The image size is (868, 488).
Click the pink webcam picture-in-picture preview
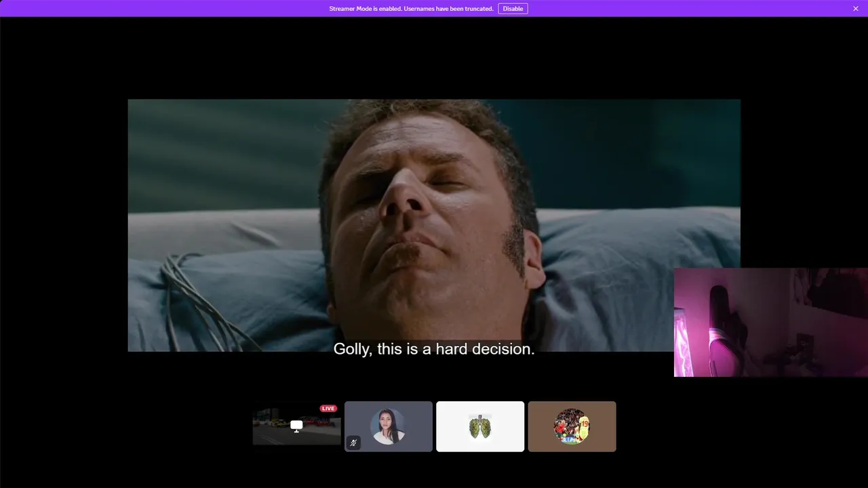coord(771,322)
